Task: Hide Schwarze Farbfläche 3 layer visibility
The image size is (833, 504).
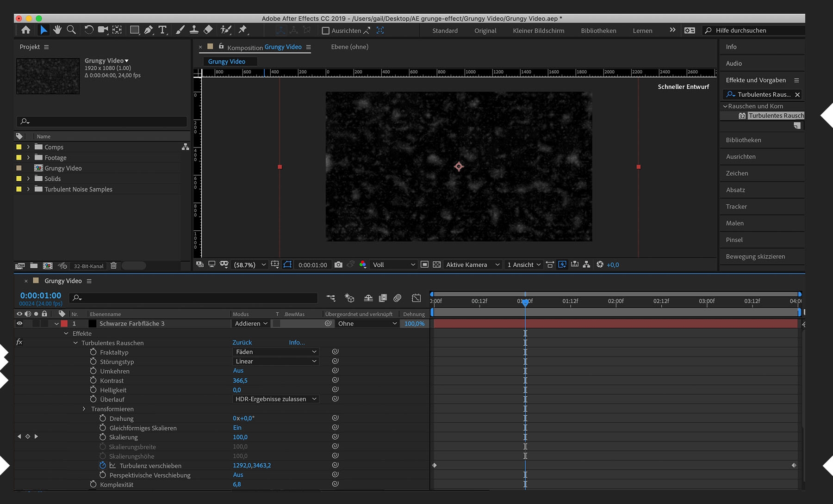Action: pos(19,324)
